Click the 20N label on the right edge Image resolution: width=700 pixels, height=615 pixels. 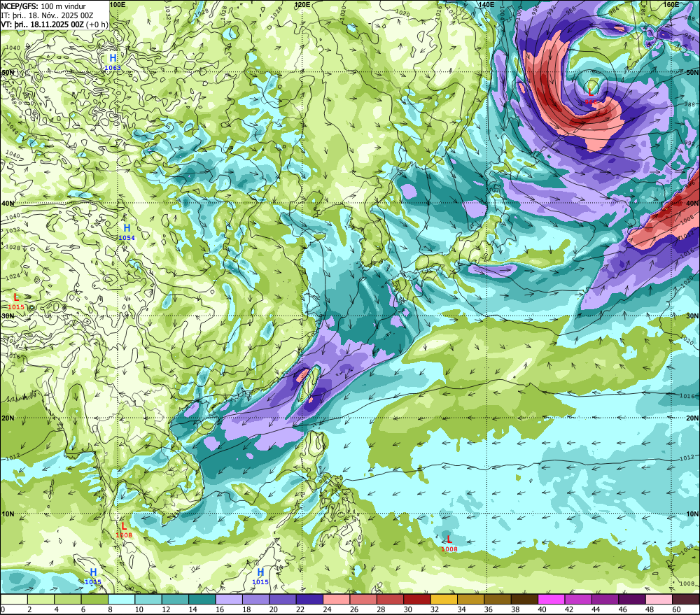pos(692,418)
